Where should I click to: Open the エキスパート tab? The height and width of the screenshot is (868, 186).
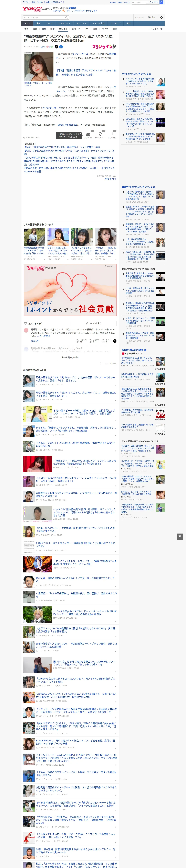click(x=64, y=24)
